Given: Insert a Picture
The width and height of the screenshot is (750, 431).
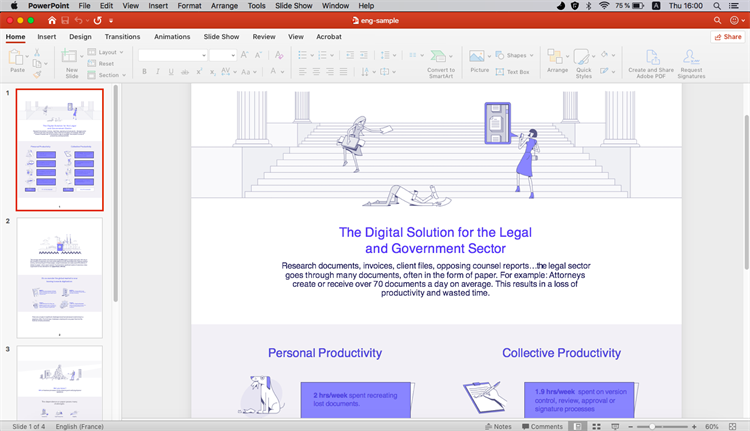Looking at the screenshot, I should (x=479, y=61).
